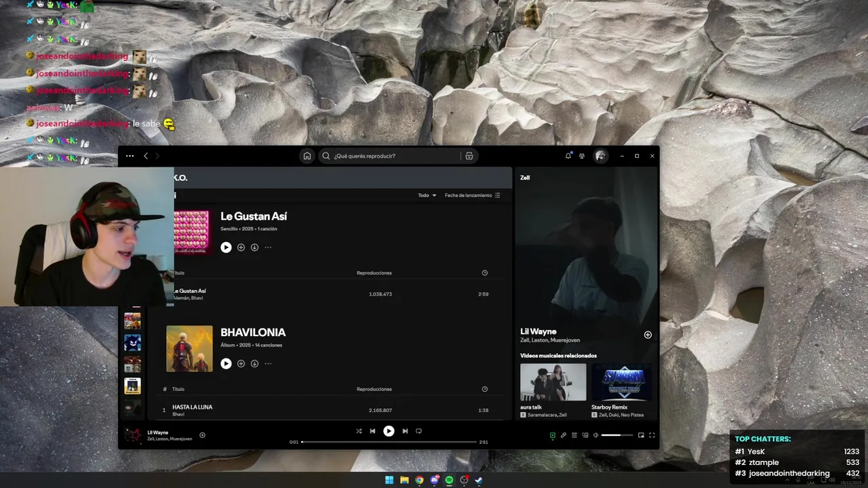Select the 'Le Gustan Así' track row

(x=338, y=294)
